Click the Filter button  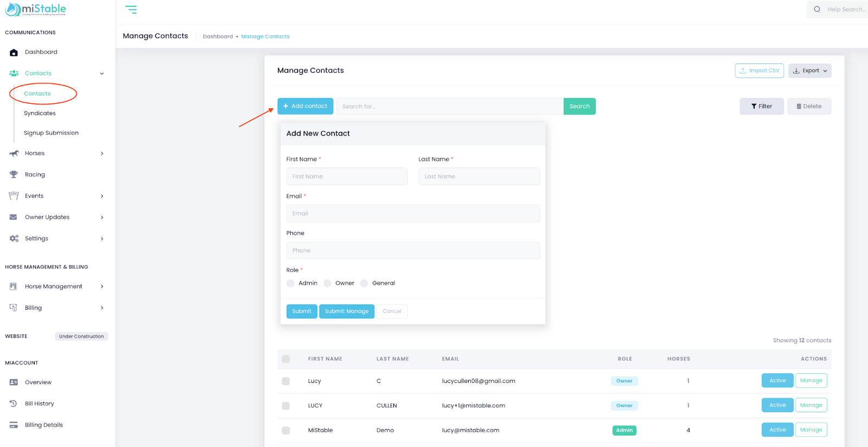coord(761,106)
